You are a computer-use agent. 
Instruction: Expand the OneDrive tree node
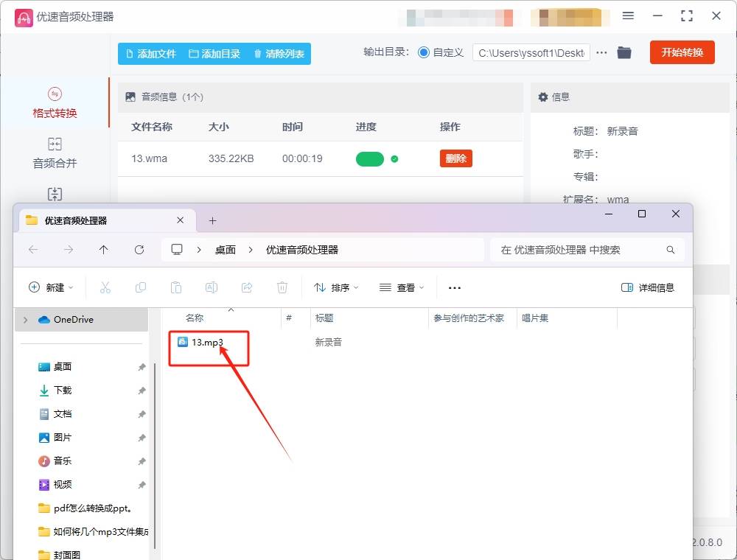point(25,320)
